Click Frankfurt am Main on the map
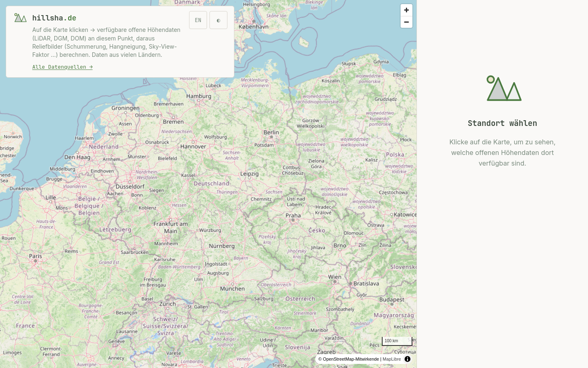This screenshot has width=588, height=368. [171, 227]
